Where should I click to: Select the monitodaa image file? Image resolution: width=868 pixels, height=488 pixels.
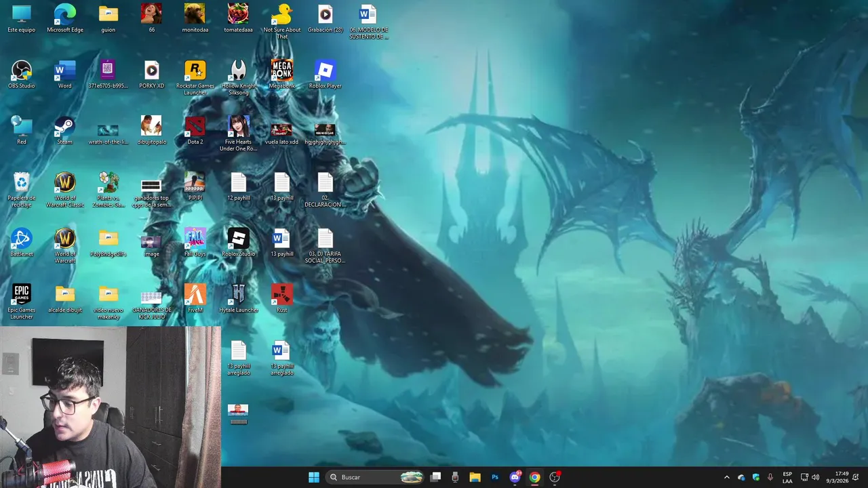click(195, 19)
